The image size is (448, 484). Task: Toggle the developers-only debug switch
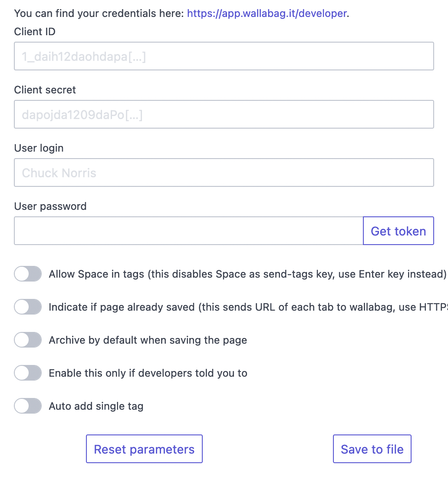point(28,373)
